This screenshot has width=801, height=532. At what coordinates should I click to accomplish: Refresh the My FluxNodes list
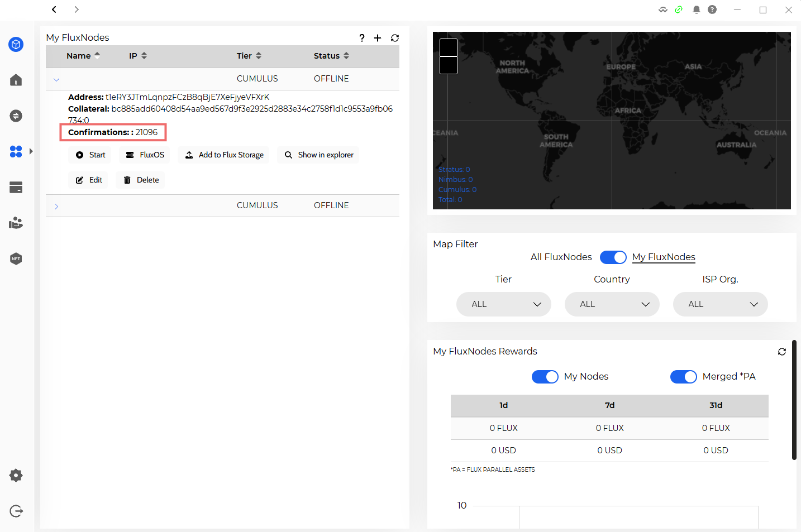point(395,38)
